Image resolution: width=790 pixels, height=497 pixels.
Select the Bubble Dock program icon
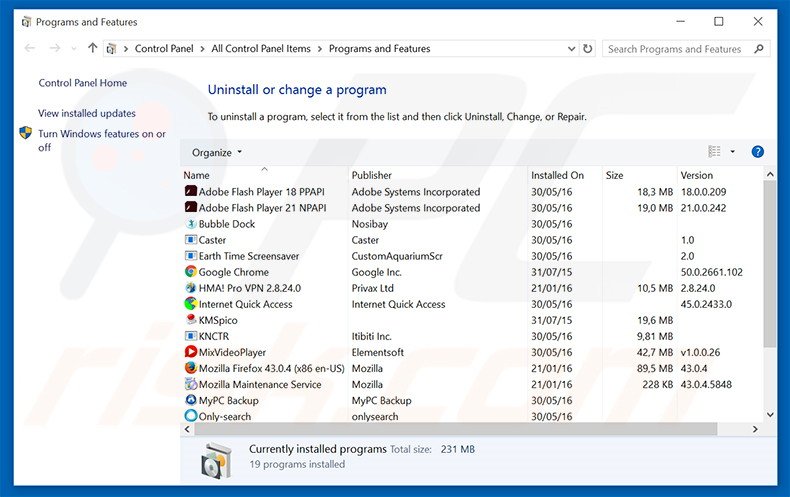(190, 224)
